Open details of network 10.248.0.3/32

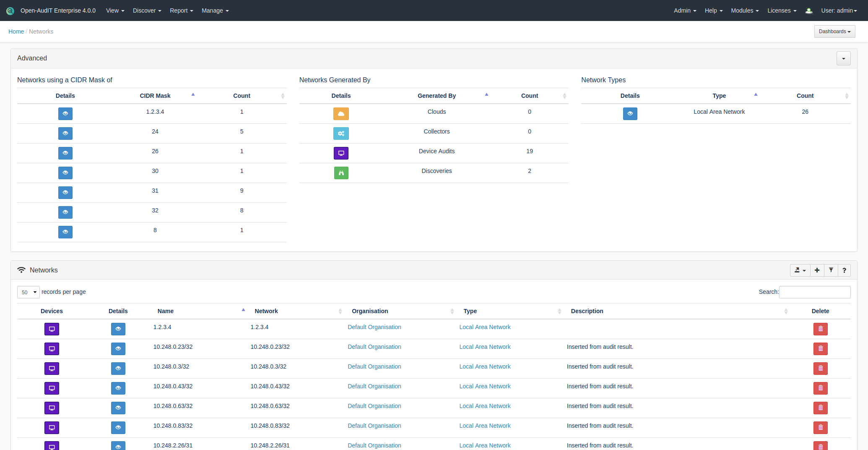click(x=118, y=369)
